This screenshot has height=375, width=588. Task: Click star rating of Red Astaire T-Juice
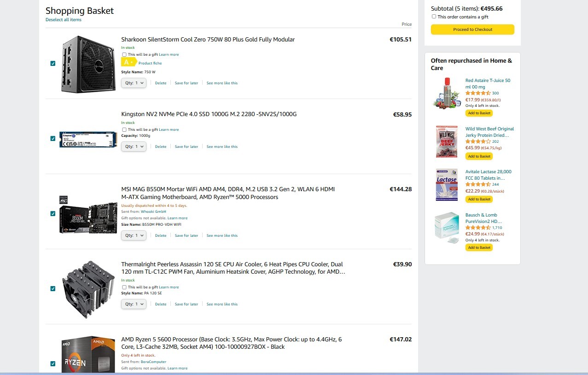(x=478, y=93)
